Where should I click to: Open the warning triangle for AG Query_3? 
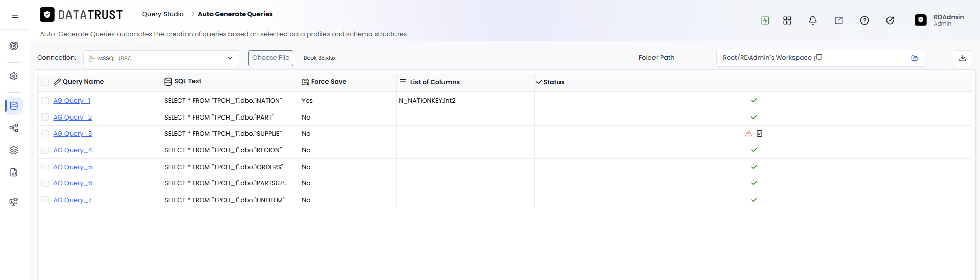click(749, 134)
